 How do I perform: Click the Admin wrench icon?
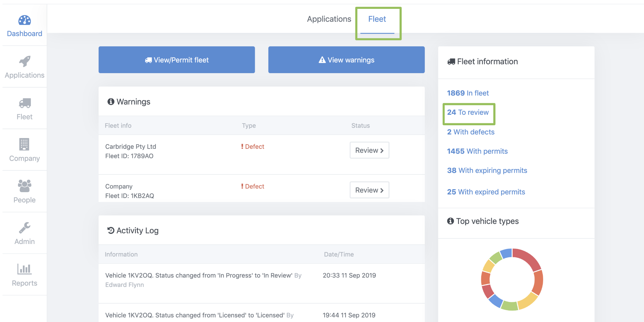click(25, 228)
